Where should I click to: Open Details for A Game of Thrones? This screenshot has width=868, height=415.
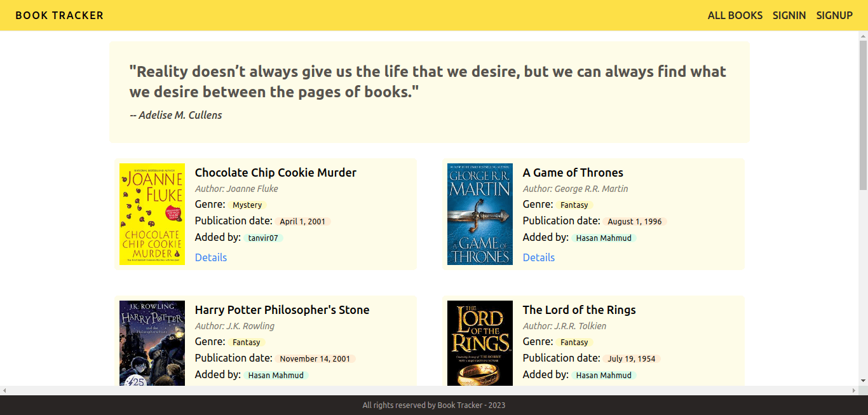[x=538, y=257]
